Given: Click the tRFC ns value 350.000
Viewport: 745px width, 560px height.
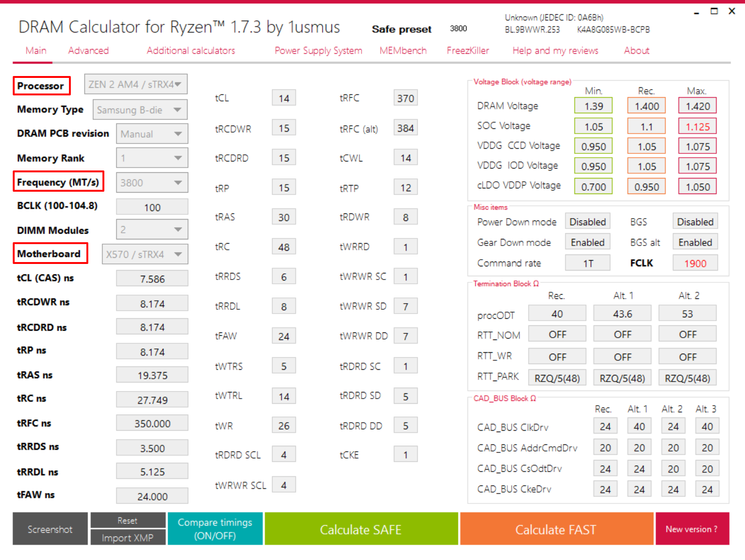Looking at the screenshot, I should coord(152,423).
